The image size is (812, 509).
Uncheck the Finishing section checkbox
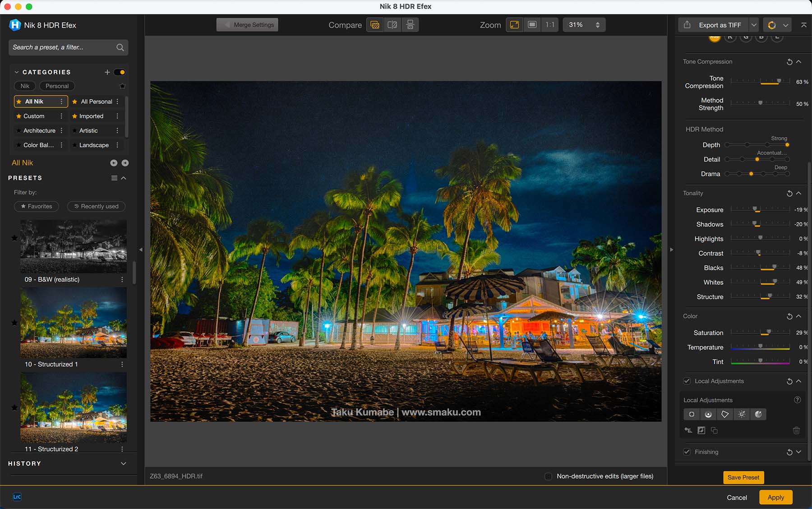coord(687,452)
